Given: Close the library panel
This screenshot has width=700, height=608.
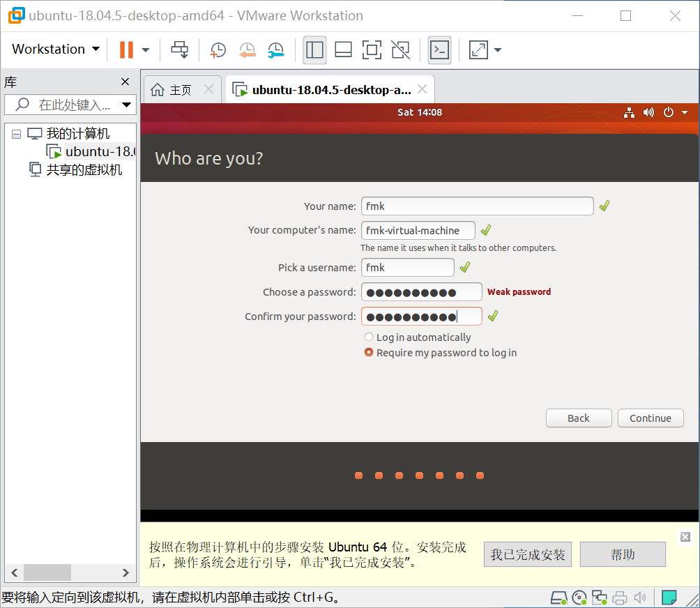Looking at the screenshot, I should coord(125,82).
